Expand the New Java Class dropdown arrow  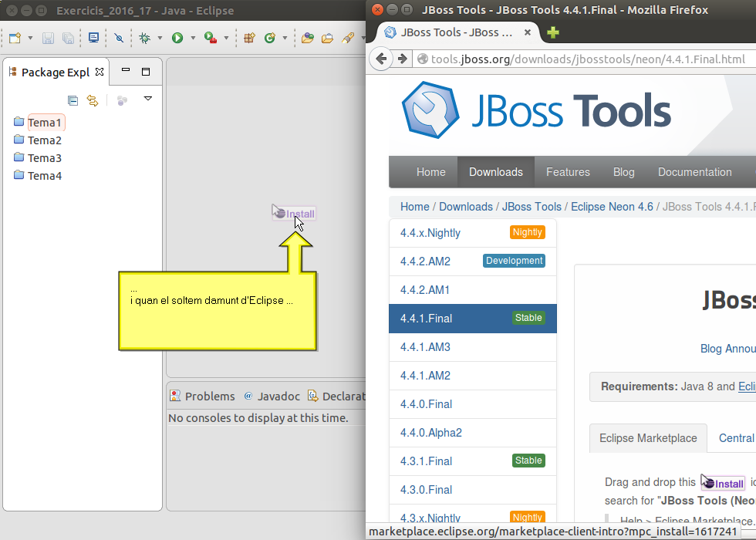(x=285, y=38)
